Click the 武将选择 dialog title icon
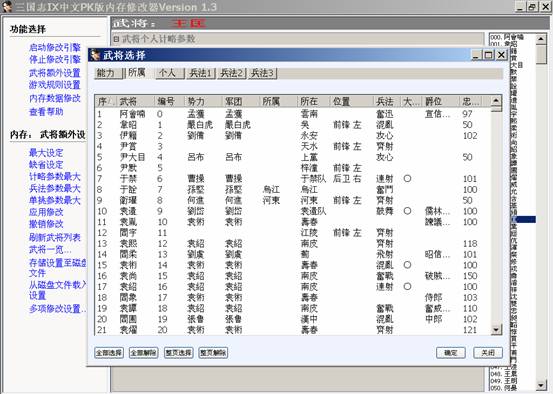 click(95, 55)
